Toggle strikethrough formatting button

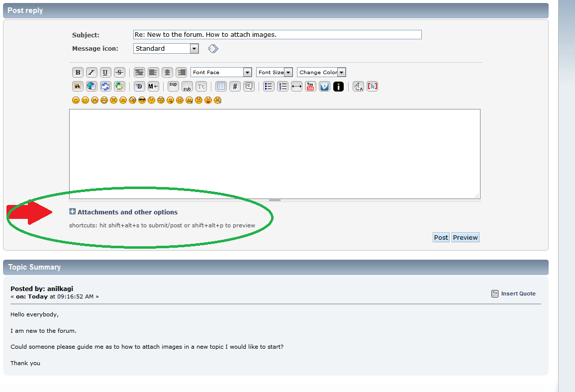tap(119, 72)
